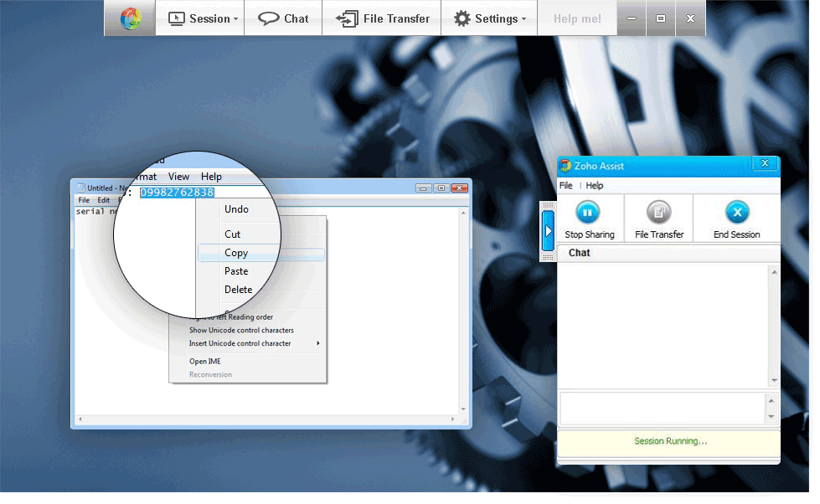Click the File Transfer icon in Zoho Assist panel
Screen dimensions: 820x504
[659, 212]
